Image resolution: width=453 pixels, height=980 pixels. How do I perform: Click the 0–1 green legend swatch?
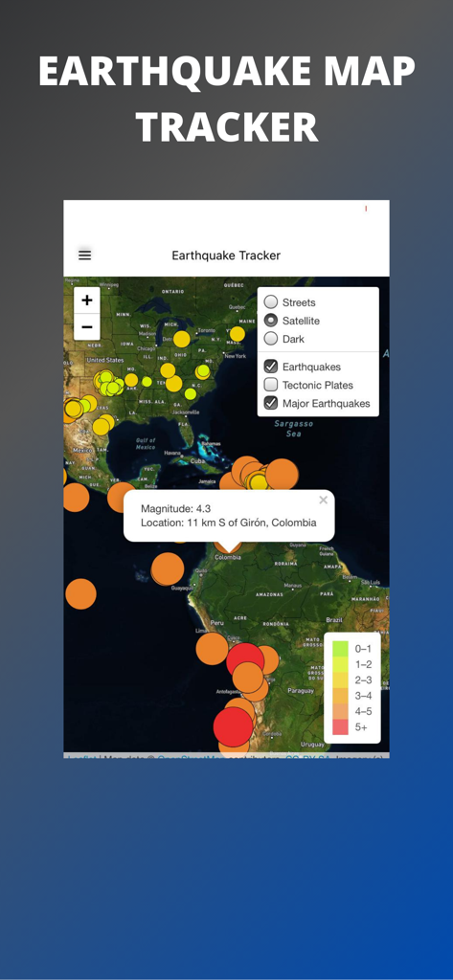[x=340, y=649]
